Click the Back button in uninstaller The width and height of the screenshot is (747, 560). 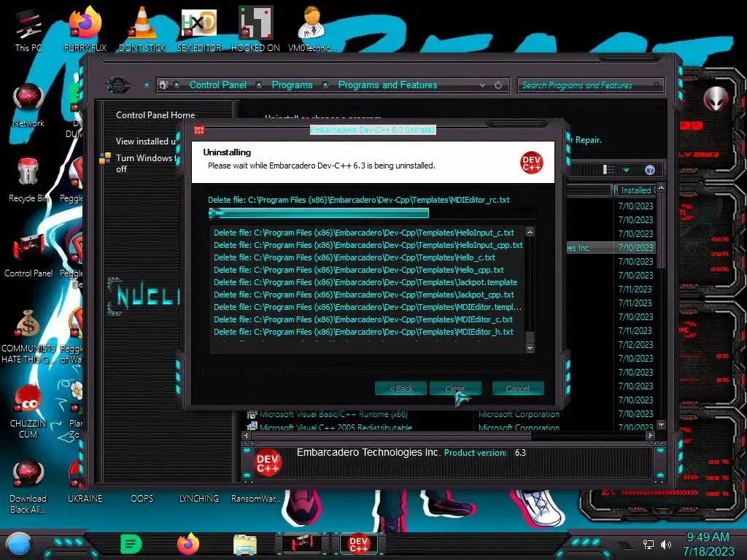point(400,389)
